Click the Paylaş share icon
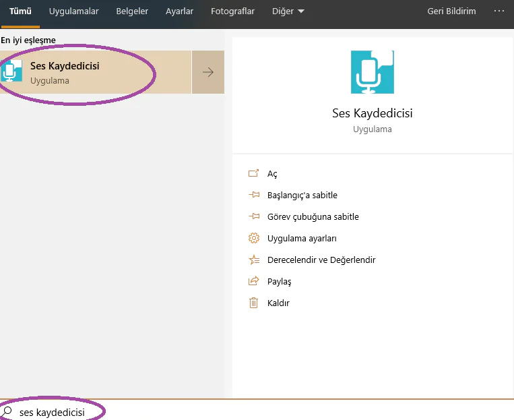 (254, 281)
